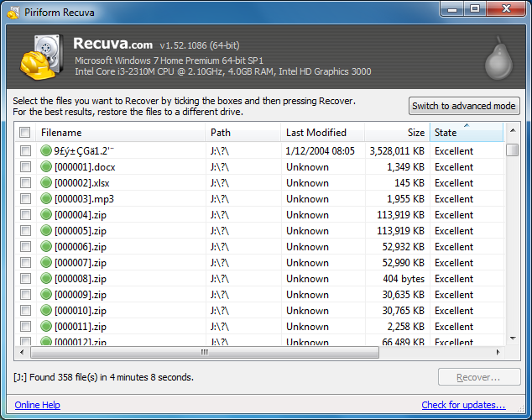
Task: Select filename [000008].zip
Action: click(81, 279)
